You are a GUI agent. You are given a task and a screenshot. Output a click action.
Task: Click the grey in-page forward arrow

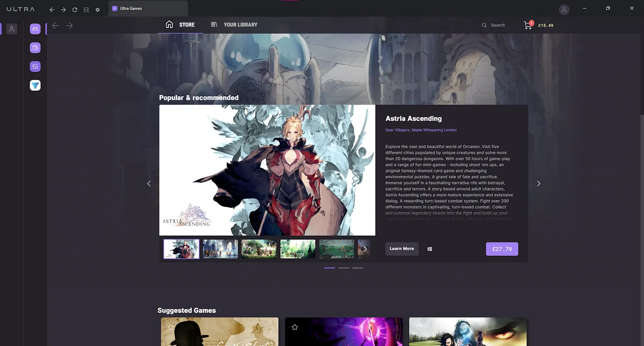click(69, 25)
